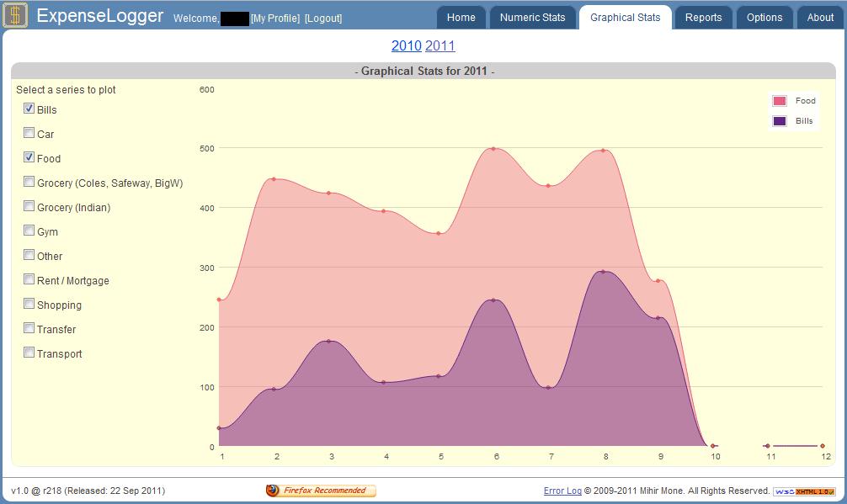
Task: Open the About tab
Action: [x=820, y=18]
